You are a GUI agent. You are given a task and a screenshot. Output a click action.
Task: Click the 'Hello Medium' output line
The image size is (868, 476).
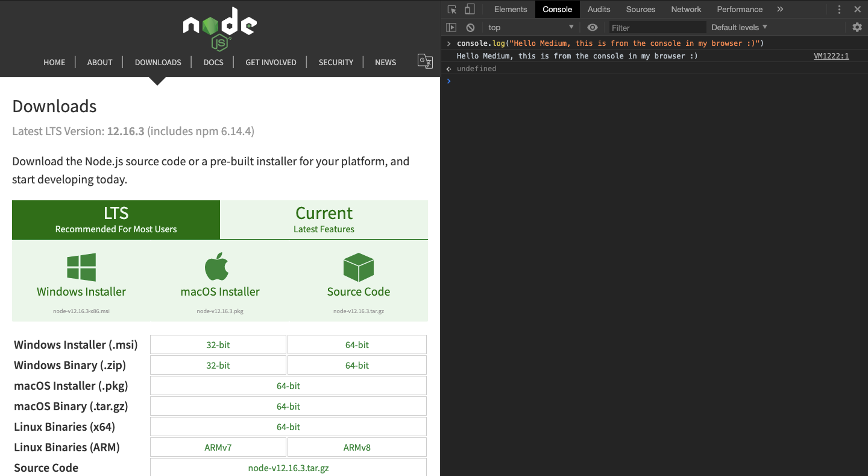pyautogui.click(x=577, y=56)
